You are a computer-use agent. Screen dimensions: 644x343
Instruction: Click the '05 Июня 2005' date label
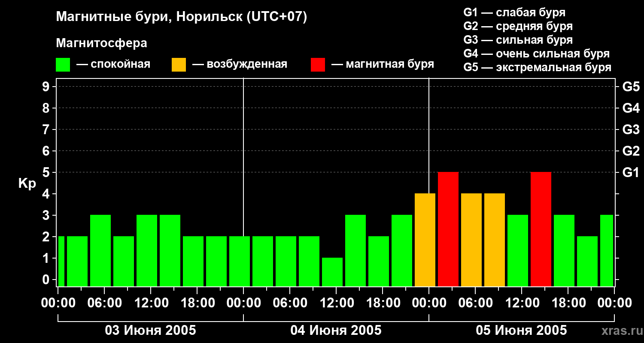pos(522,330)
